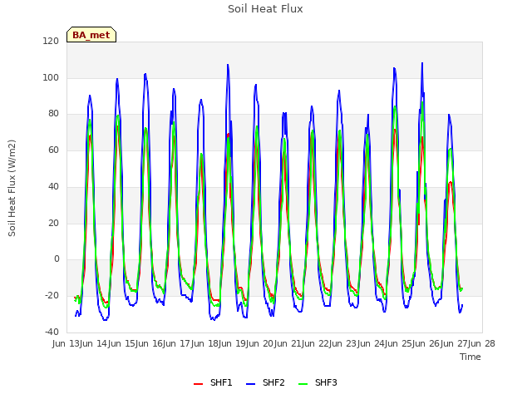Toggle the SHF3 legend entry
The width and height of the screenshot is (532, 399).
pyautogui.click(x=318, y=382)
